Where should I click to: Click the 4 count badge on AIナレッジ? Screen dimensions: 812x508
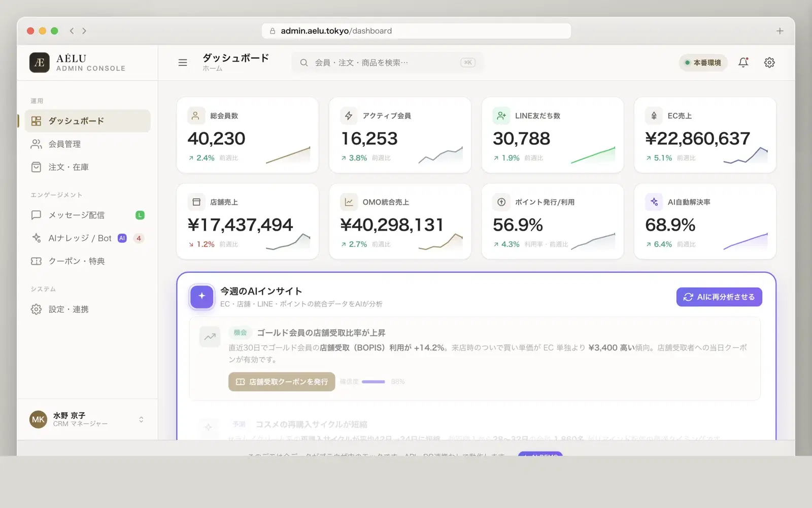click(x=139, y=238)
